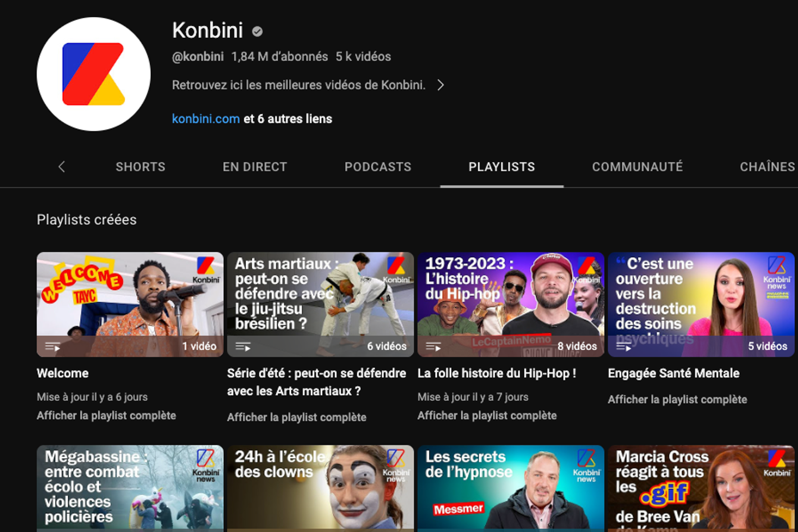Image resolution: width=798 pixels, height=532 pixels.
Task: Switch to the Shorts tab
Action: 140,167
